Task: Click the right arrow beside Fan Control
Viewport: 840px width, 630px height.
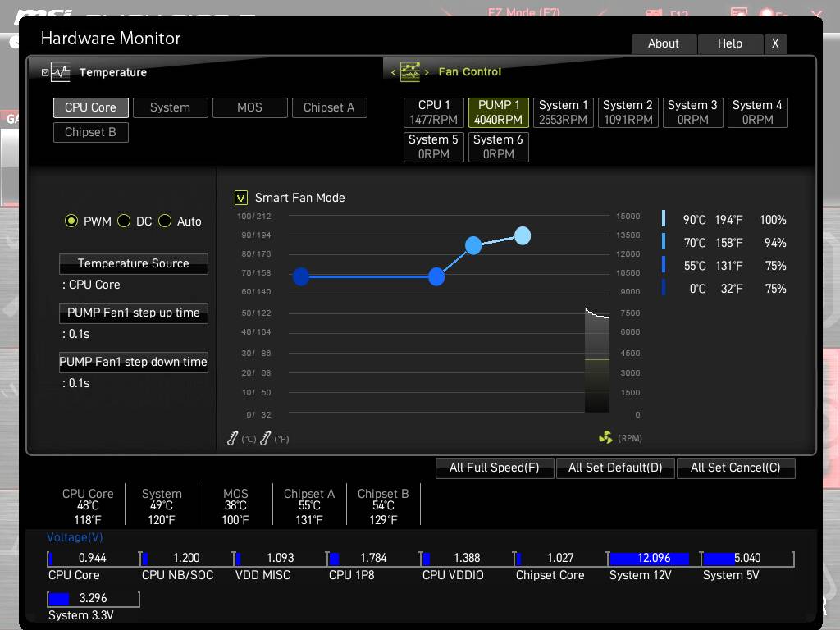Action: click(427, 72)
